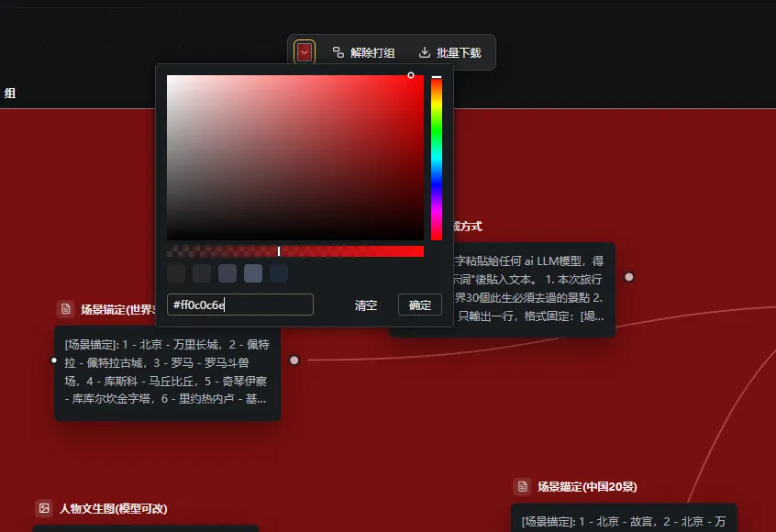
Task: Select the first darkest preset swatch
Action: click(176, 273)
